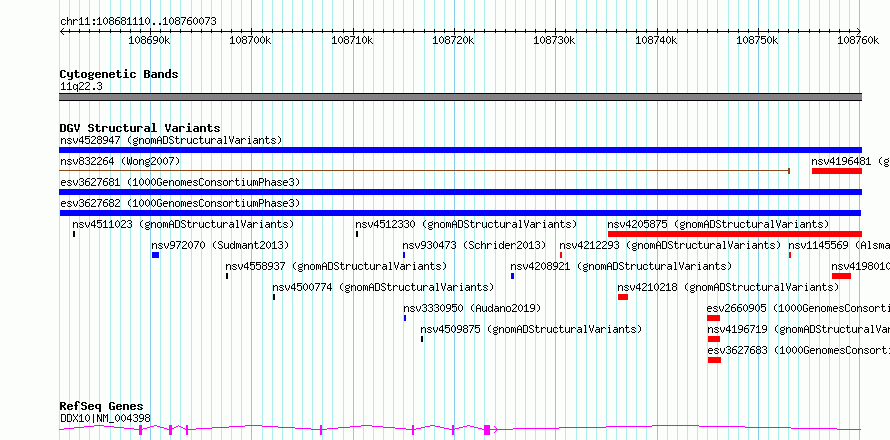Select the nsv4511023 variant label
The height and width of the screenshot is (440, 890).
(x=183, y=224)
